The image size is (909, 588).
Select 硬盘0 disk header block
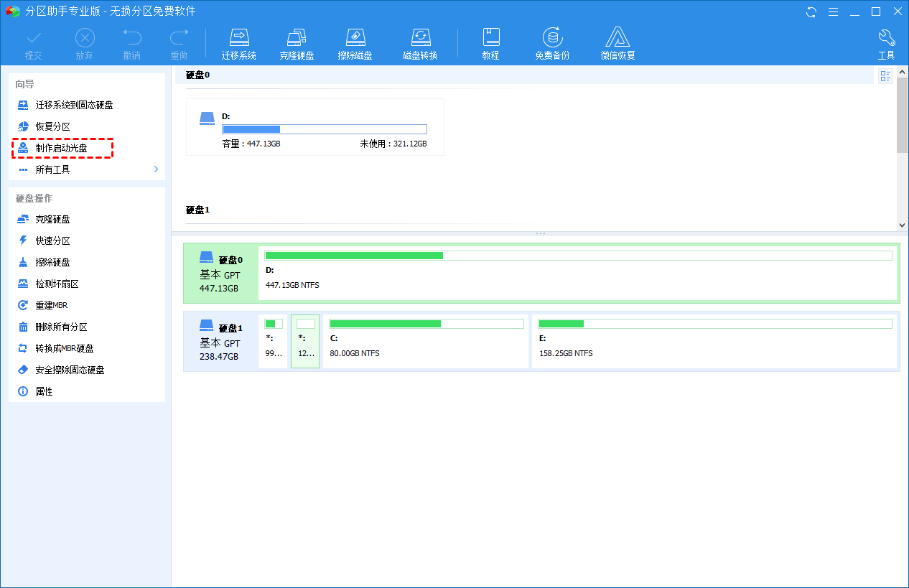click(220, 273)
